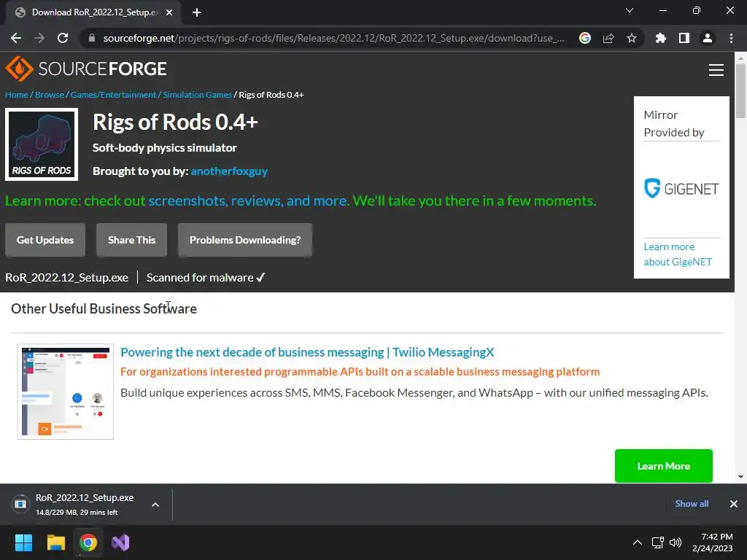This screenshot has height=560, width=747.
Task: Open the Games/Entertainment breadcrumb
Action: click(113, 95)
